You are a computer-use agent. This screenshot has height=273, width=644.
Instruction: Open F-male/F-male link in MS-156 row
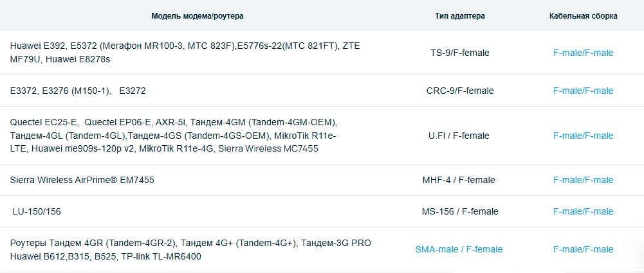583,211
